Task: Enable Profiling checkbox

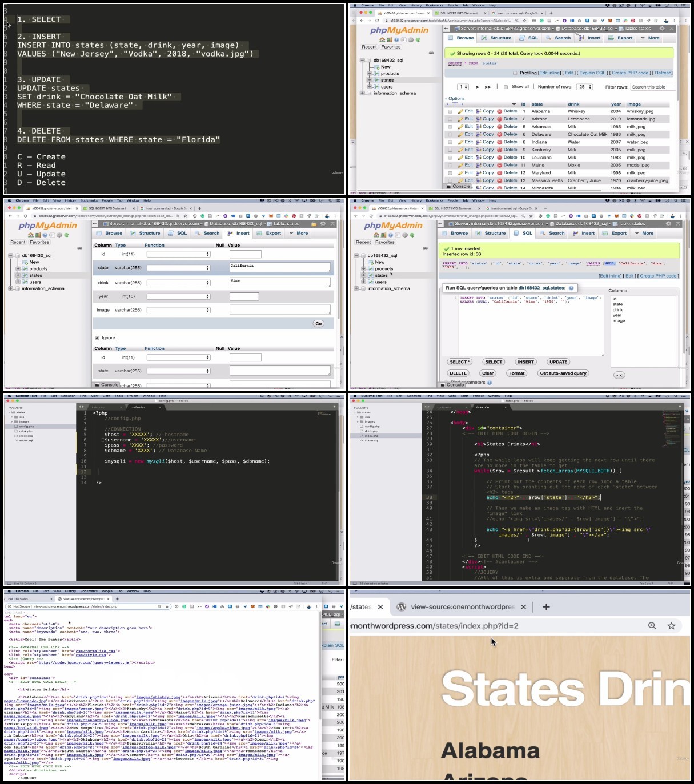Action: click(x=515, y=73)
